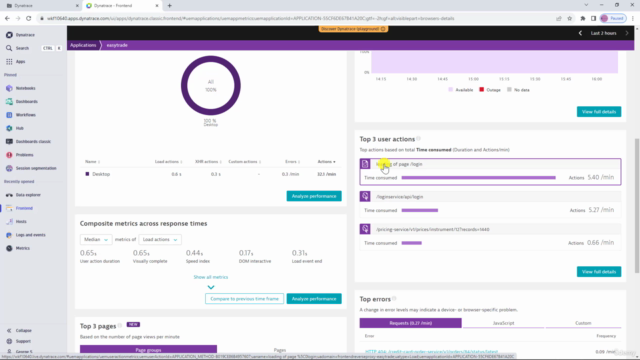Screen dimensions: 640x360
Task: Open Frontend icon in recently opened
Action: click(x=9, y=208)
